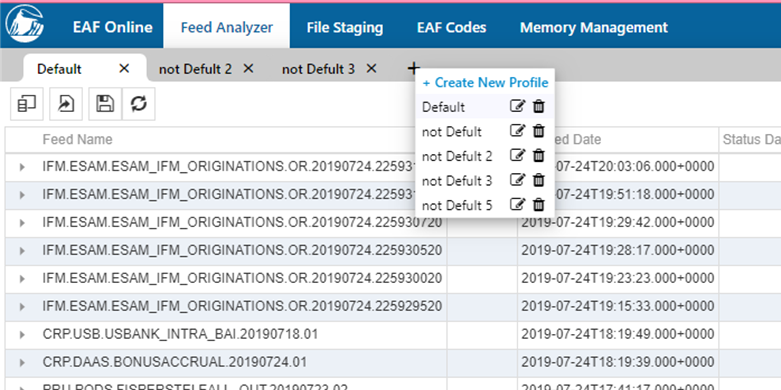Click the export toolbar icon
This screenshot has height=390, width=781.
66,104
